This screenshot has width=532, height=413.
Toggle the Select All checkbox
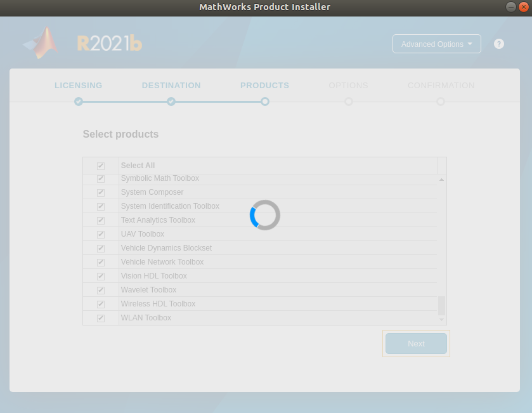(101, 166)
